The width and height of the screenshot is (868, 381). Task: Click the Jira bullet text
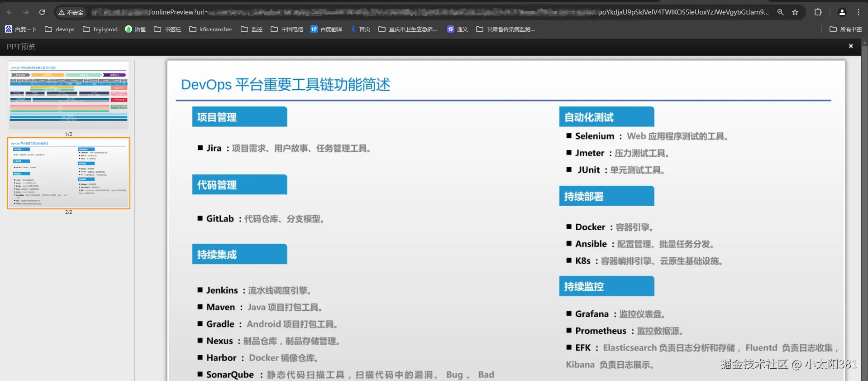(x=285, y=148)
